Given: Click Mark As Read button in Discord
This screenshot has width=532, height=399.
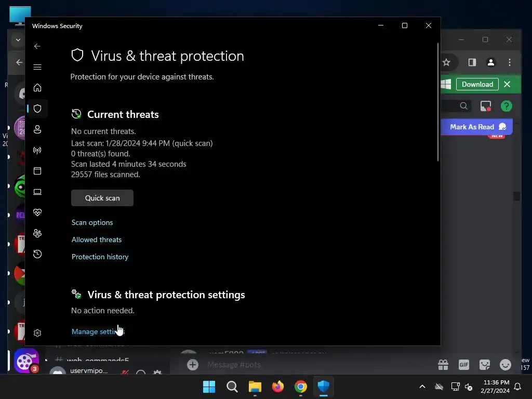Looking at the screenshot, I should point(476,127).
